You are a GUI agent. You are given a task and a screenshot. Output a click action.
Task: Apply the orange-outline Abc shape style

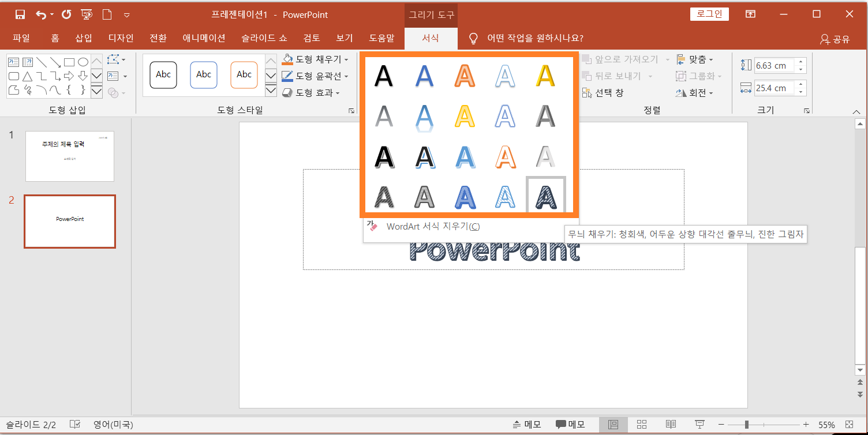click(x=244, y=74)
